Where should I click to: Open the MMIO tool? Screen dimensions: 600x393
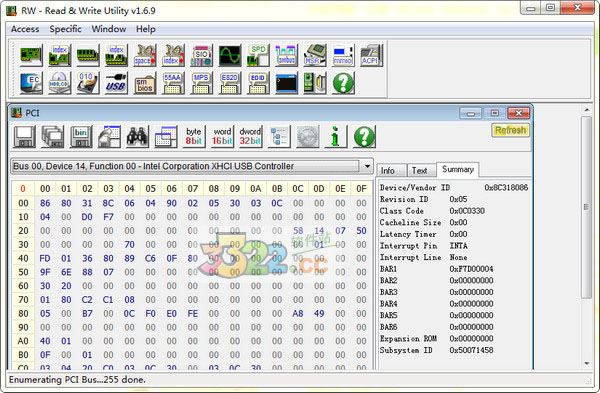point(343,55)
